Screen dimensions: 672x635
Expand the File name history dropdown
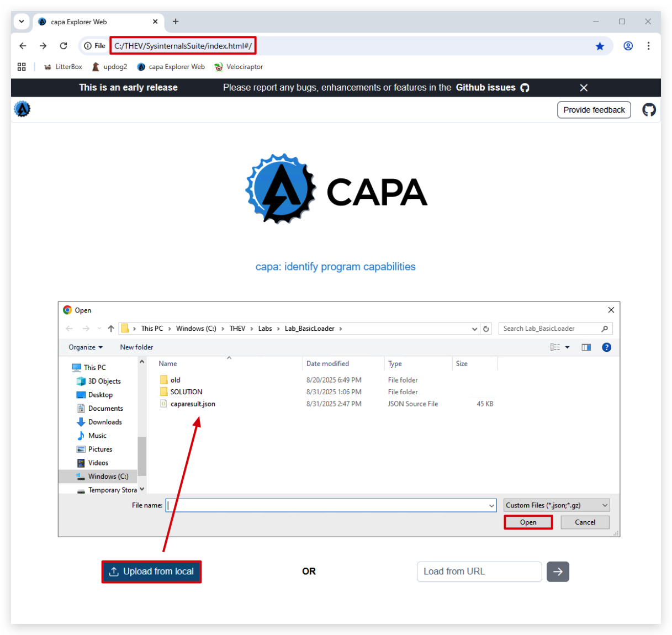[491, 505]
